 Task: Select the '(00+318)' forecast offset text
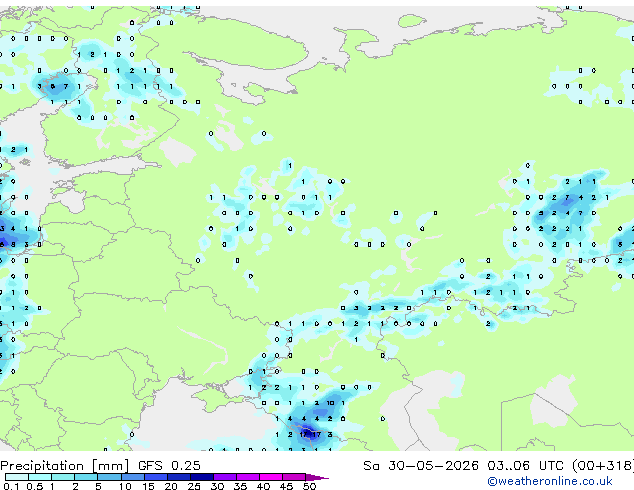(603, 466)
